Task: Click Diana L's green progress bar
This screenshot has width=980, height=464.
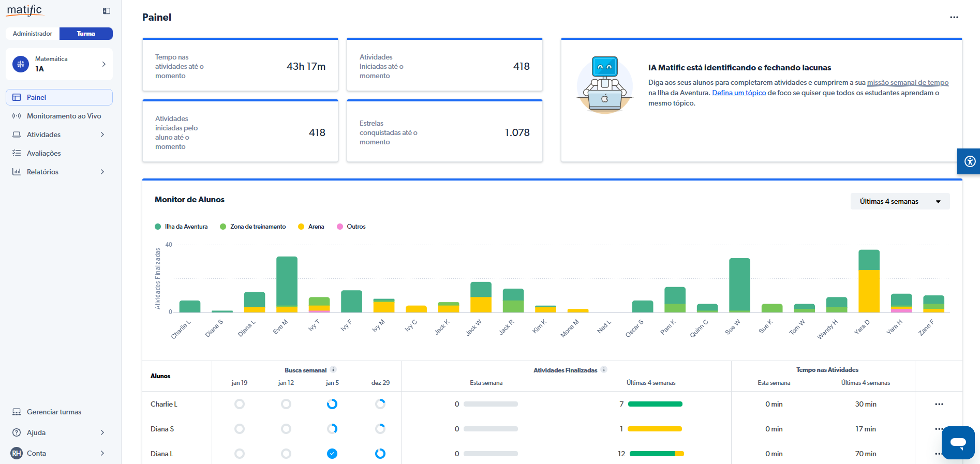Action: pyautogui.click(x=651, y=454)
